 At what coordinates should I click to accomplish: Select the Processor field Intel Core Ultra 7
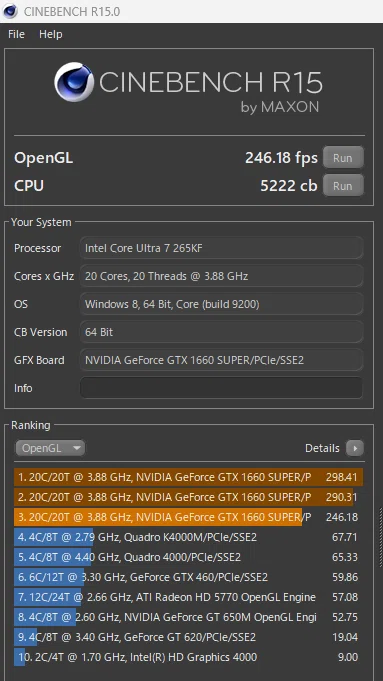(x=221, y=248)
